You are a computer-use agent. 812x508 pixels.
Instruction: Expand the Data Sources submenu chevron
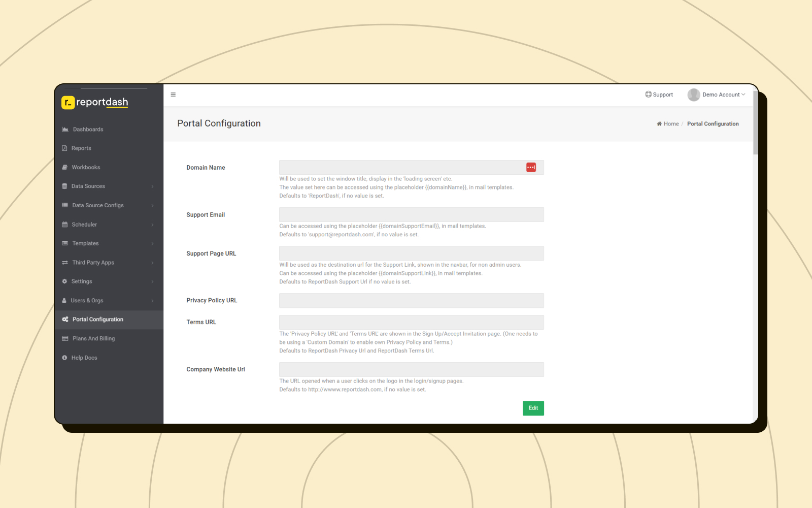click(152, 186)
